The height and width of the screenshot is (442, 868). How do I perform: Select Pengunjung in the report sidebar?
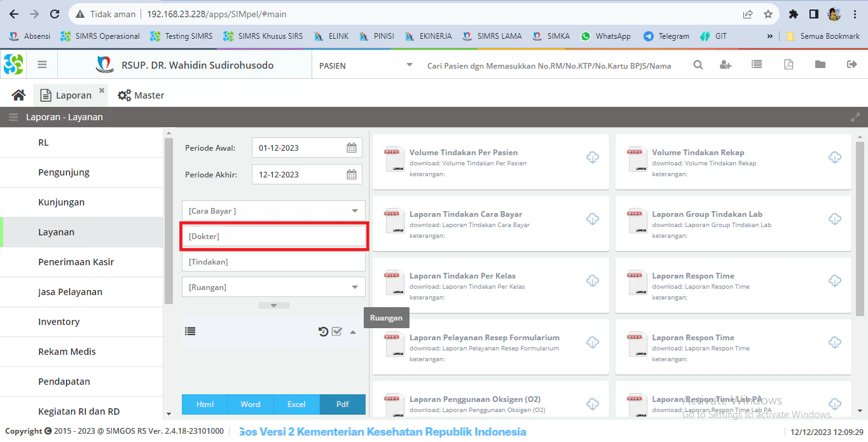pyautogui.click(x=81, y=172)
